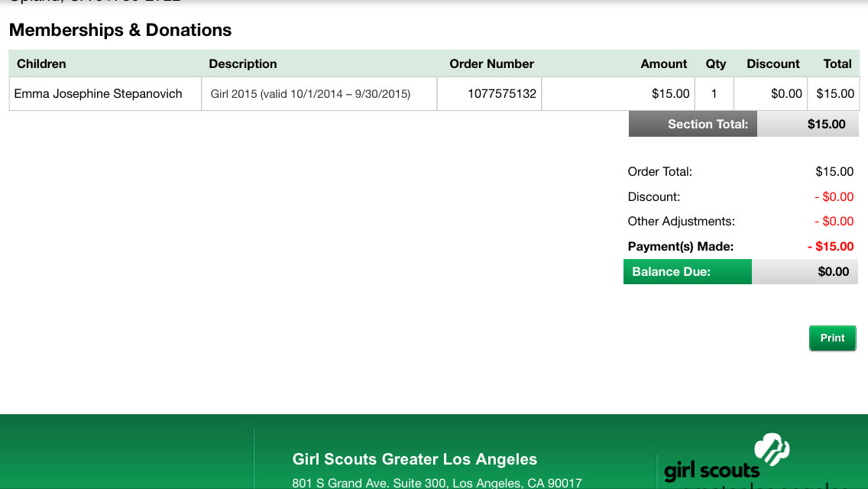This screenshot has width=868, height=489.
Task: Click the girl scouts wordmark in footer
Action: (711, 469)
